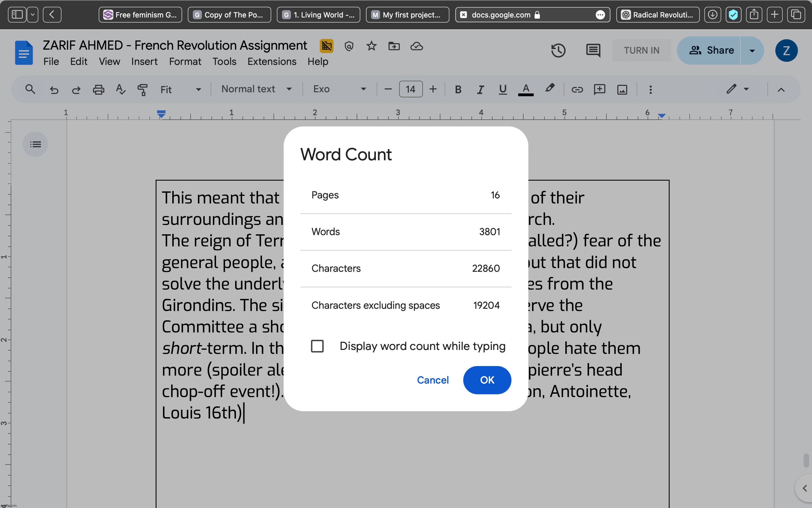Open the Tools menu
812x508 pixels.
tap(224, 62)
